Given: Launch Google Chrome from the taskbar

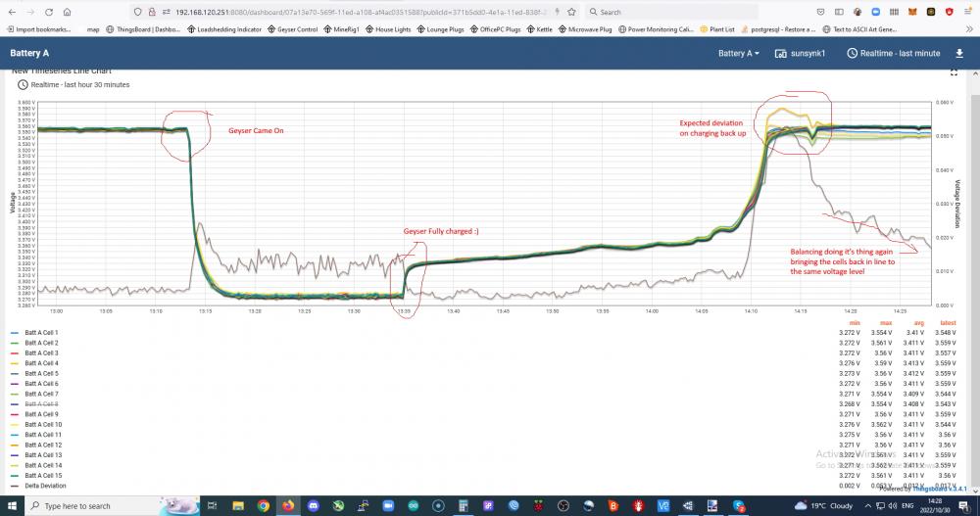Looking at the screenshot, I should point(263,505).
